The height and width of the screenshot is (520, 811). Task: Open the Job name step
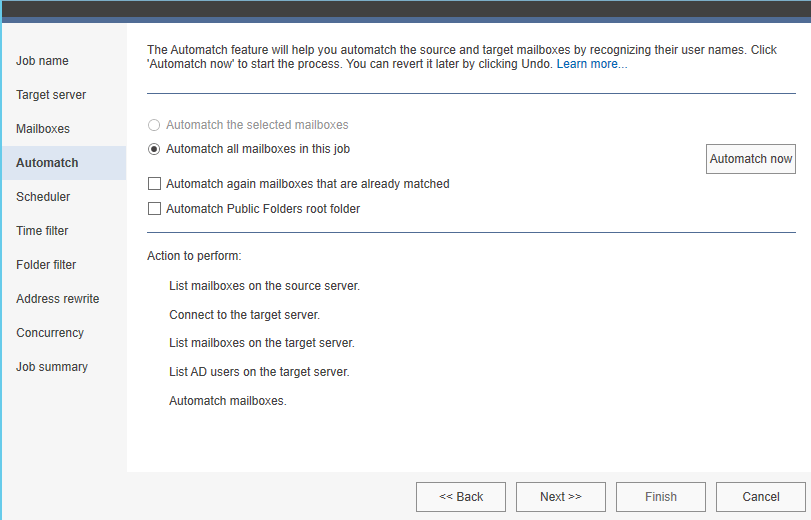click(x=42, y=61)
